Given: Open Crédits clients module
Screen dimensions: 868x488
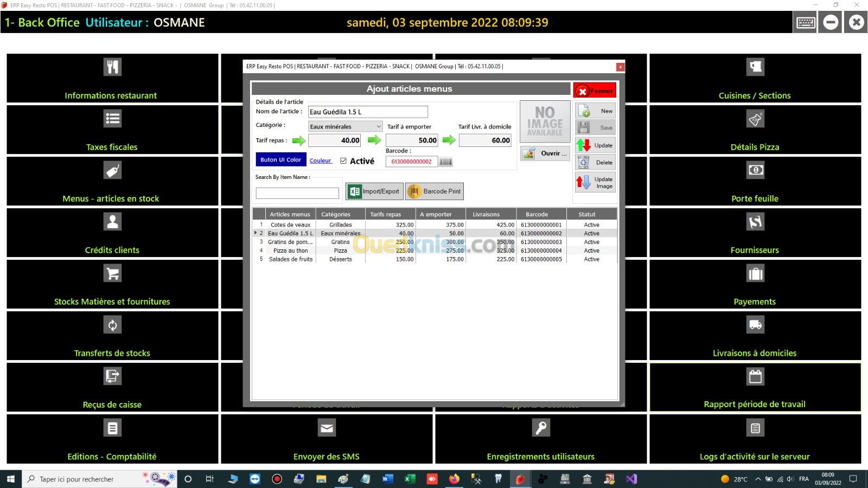Looking at the screenshot, I should point(112,233).
